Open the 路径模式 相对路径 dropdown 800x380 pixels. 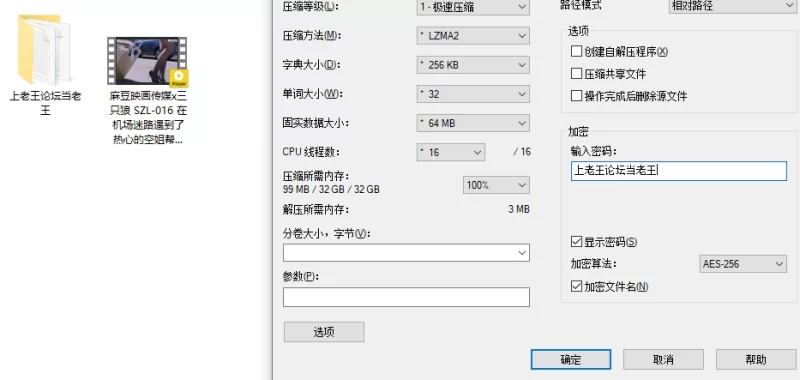pyautogui.click(x=734, y=7)
